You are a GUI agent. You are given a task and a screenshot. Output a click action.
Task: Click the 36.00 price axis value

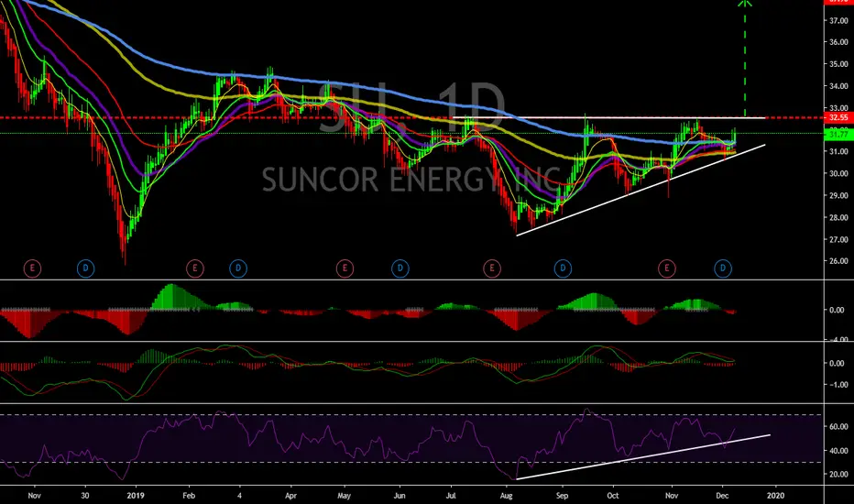[x=838, y=42]
